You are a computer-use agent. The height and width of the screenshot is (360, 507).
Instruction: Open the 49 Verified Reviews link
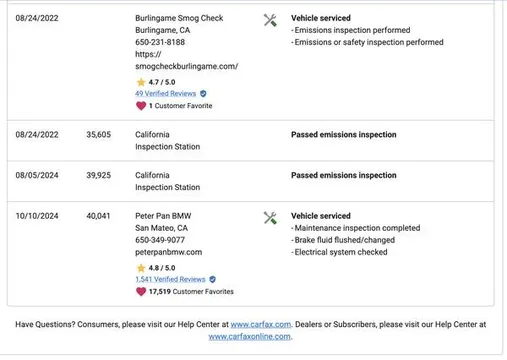(x=165, y=94)
